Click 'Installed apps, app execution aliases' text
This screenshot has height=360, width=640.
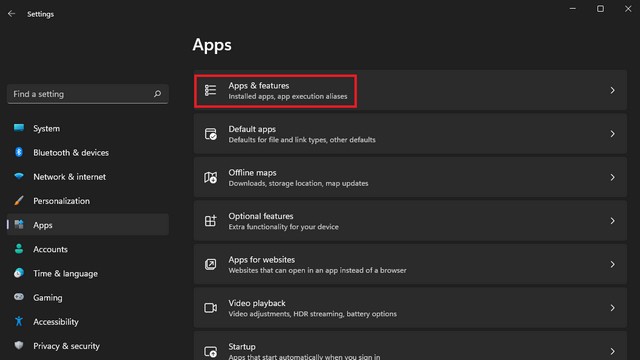(288, 96)
